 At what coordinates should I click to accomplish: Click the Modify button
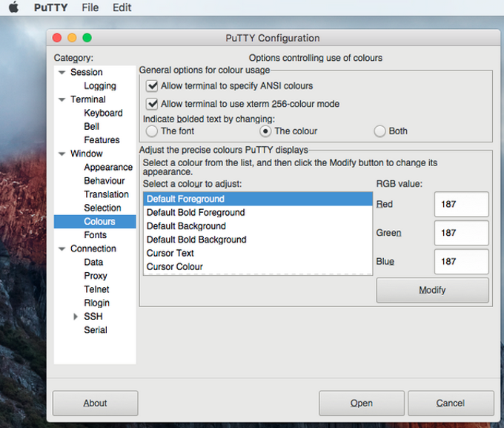(432, 290)
